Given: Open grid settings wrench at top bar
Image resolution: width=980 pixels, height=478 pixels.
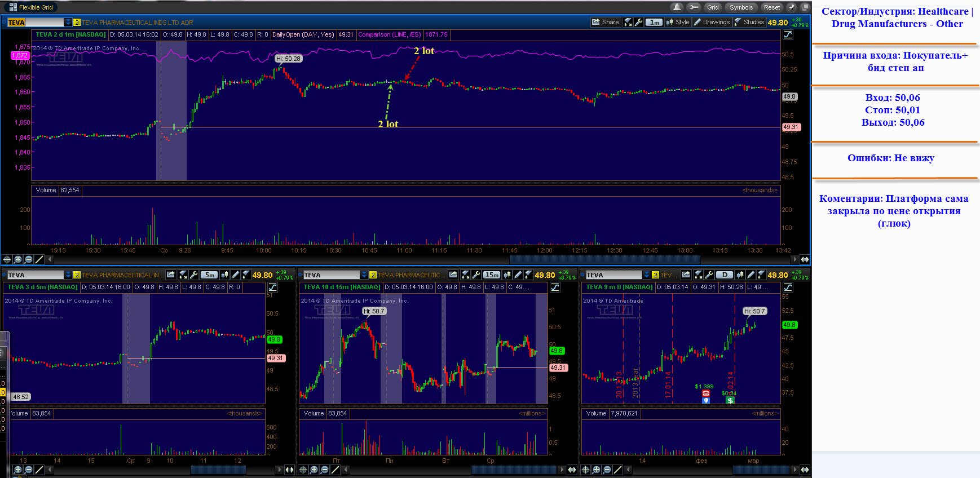Looking at the screenshot, I should (694, 7).
